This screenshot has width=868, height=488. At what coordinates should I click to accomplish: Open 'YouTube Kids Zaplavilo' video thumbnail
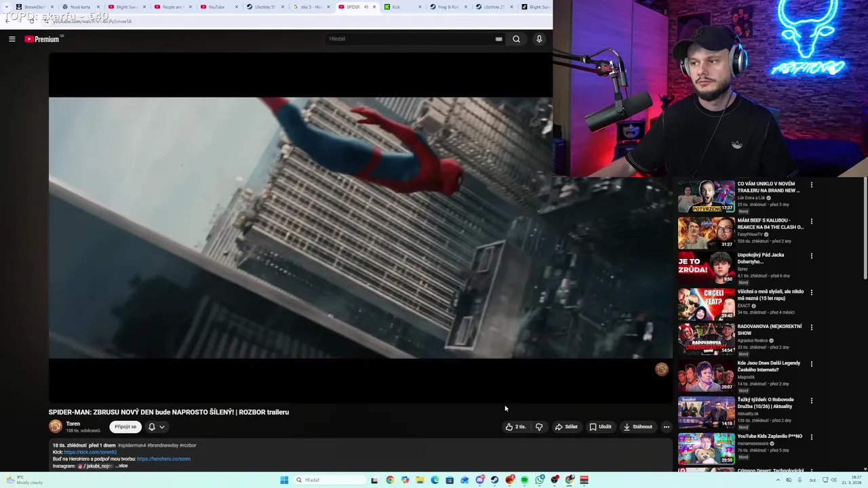point(706,448)
